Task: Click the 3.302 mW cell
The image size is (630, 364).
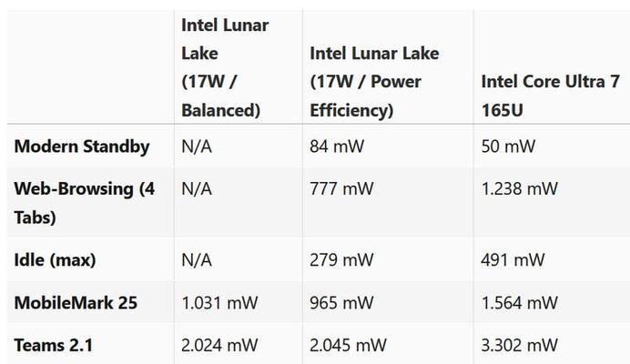Action: click(520, 345)
